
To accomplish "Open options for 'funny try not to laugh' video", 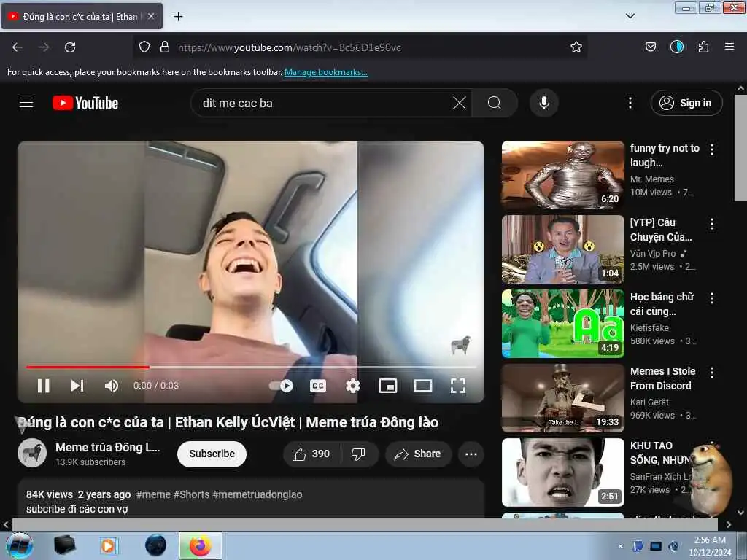I will (712, 149).
